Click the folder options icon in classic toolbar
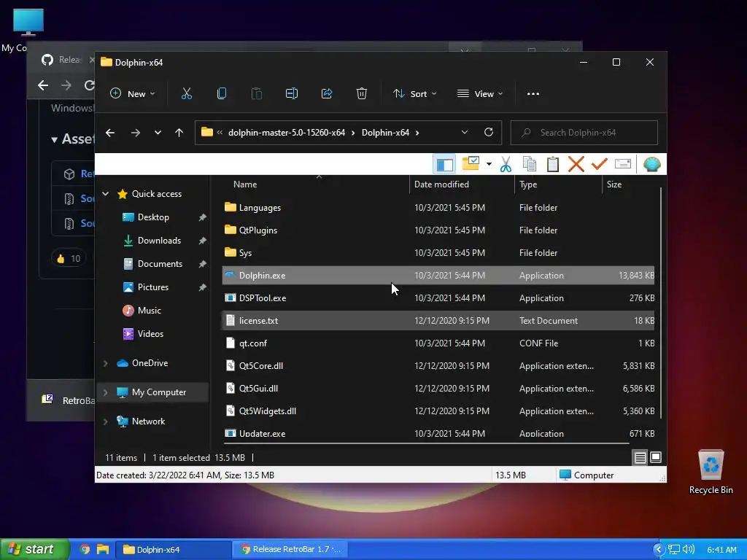The height and width of the screenshot is (560, 747). coord(471,164)
